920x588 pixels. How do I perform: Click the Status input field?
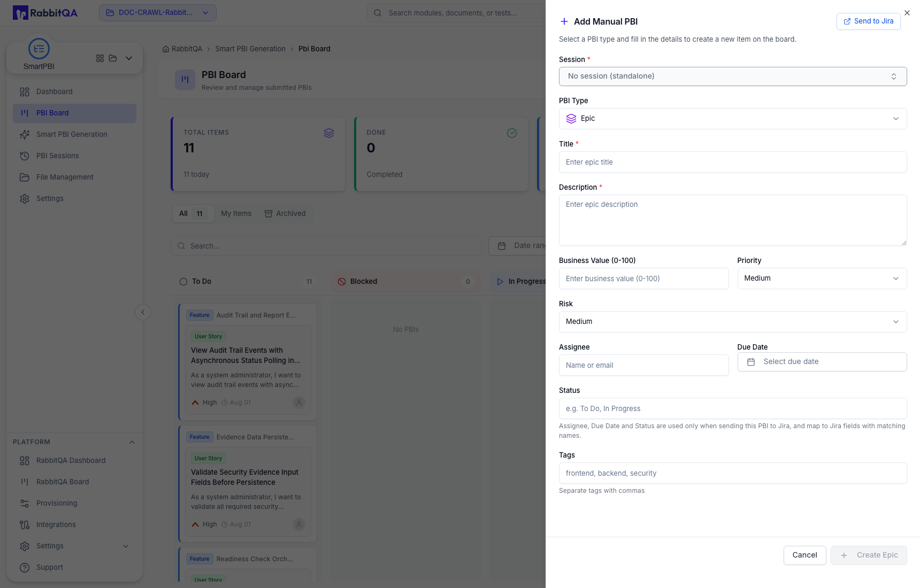pos(733,408)
